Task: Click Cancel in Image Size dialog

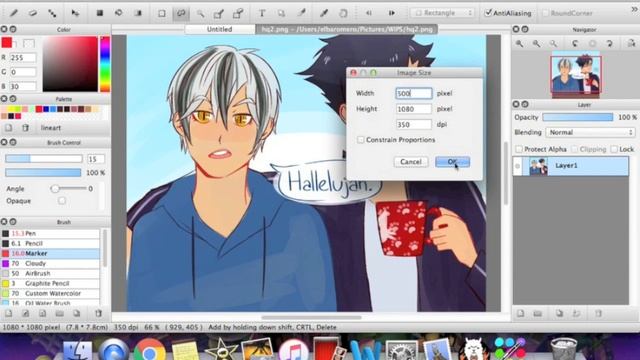Action: click(411, 162)
